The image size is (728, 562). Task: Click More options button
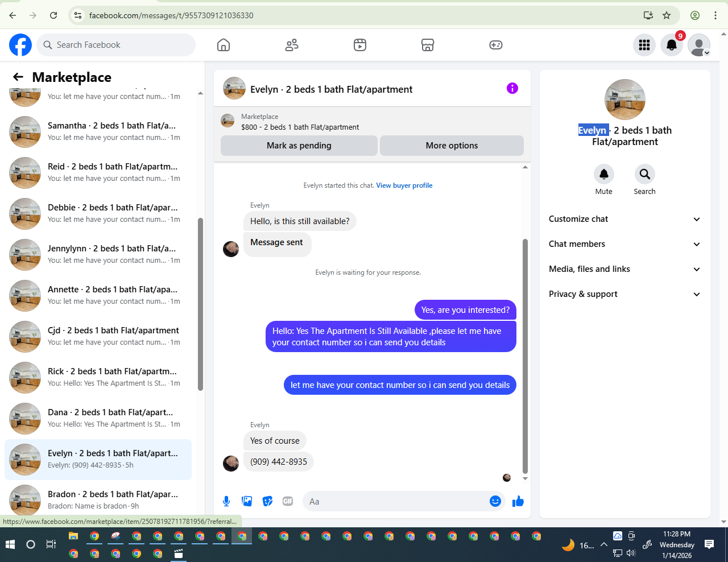[452, 146]
